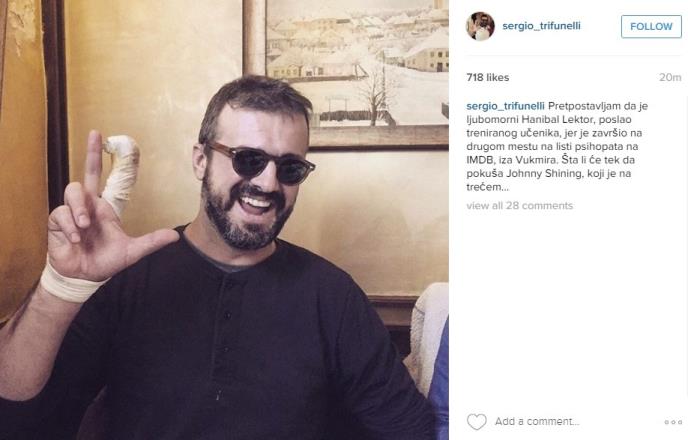Open the three-dot more options menu

[x=673, y=422]
